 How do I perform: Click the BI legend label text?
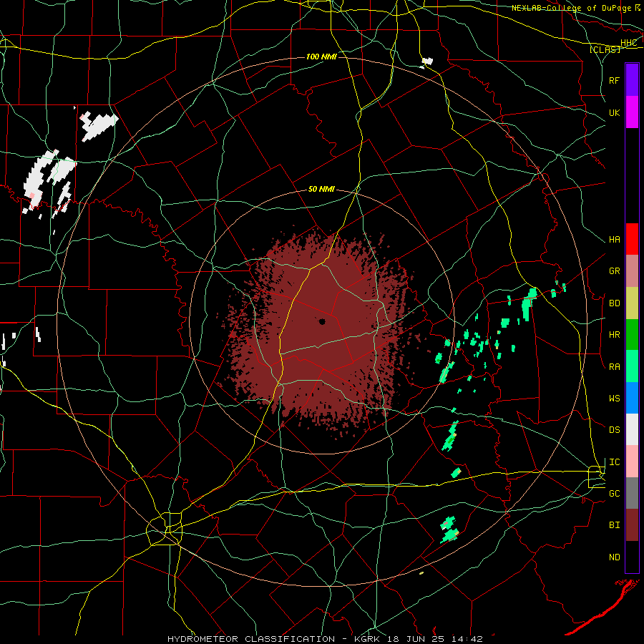pos(614,525)
